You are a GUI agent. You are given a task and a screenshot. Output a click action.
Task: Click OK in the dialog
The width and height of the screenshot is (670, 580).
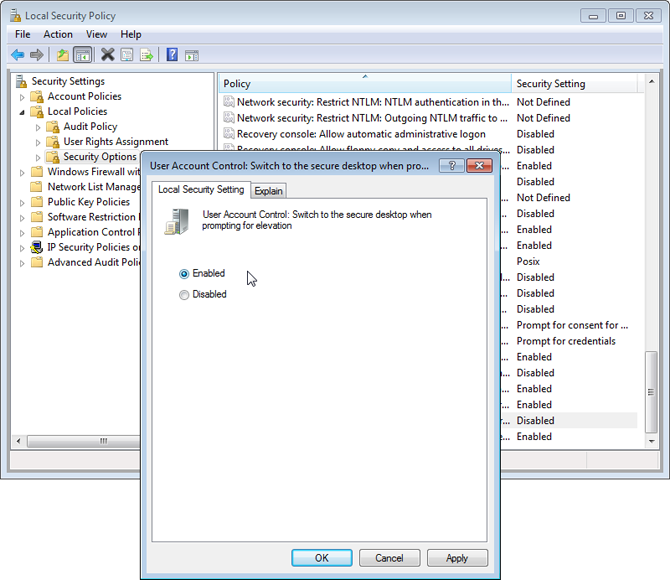322,558
